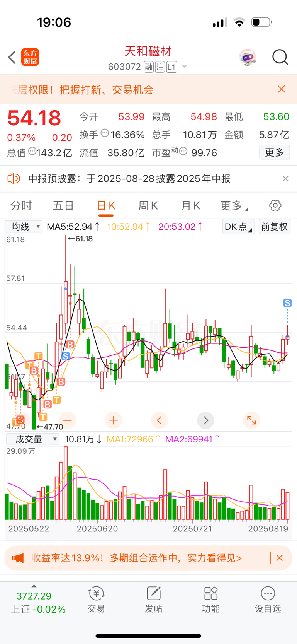Tap the 金额 value 5.87亿
This screenshot has height=644, width=297.
pyautogui.click(x=274, y=135)
